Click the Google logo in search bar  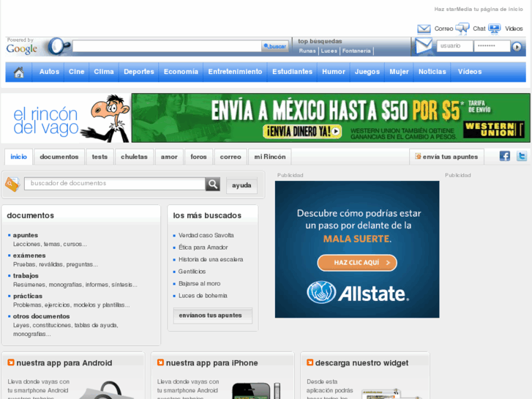click(x=22, y=49)
